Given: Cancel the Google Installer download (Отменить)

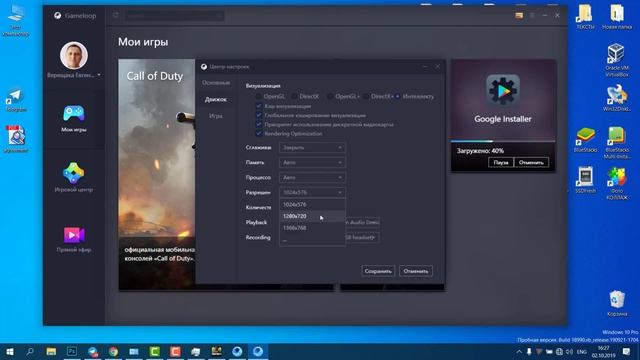Looking at the screenshot, I should (x=531, y=162).
